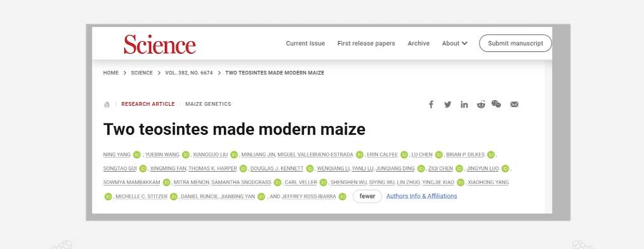Open Brian P. Dilkes's ORCID icon

(x=491, y=155)
